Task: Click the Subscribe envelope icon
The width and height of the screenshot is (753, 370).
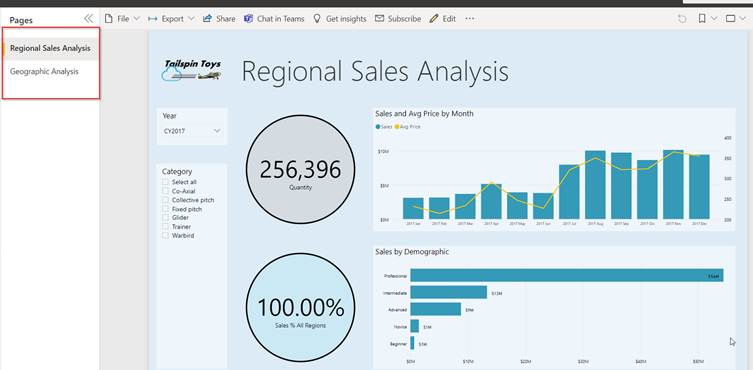Action: pyautogui.click(x=379, y=19)
